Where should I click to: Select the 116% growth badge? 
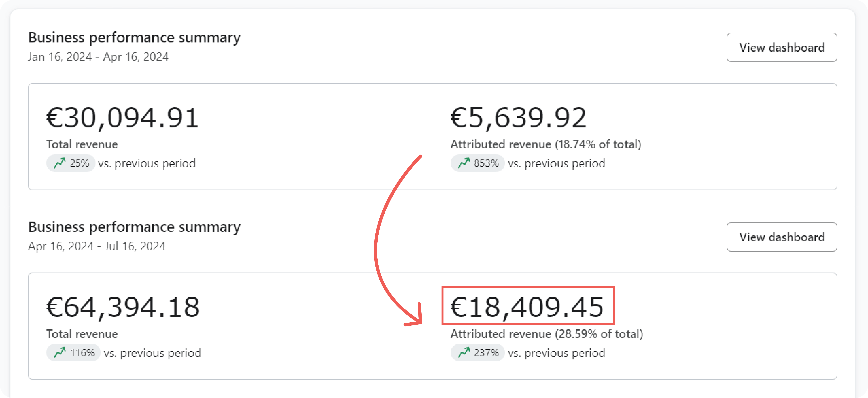73,353
